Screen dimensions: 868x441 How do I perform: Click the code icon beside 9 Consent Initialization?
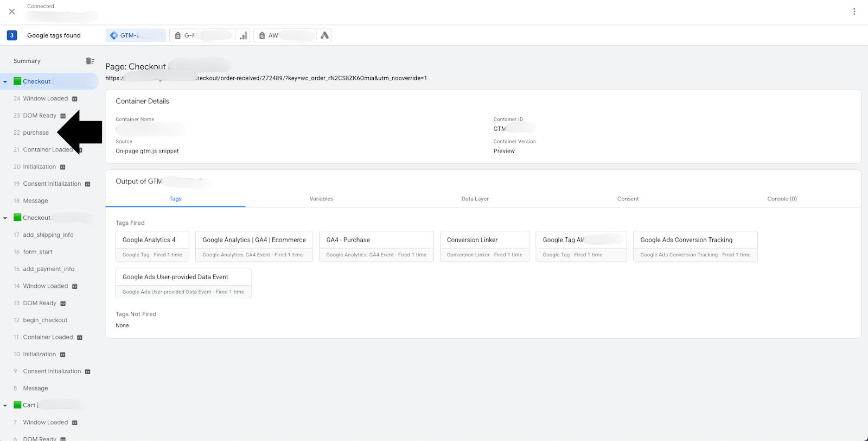click(87, 371)
